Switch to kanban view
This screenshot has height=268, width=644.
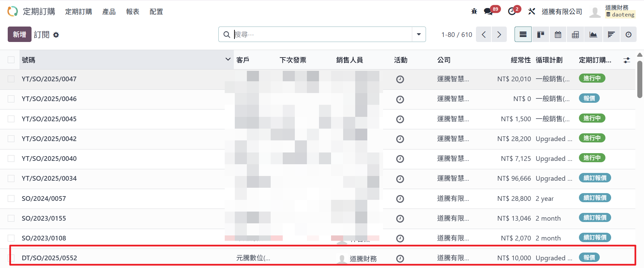(540, 35)
